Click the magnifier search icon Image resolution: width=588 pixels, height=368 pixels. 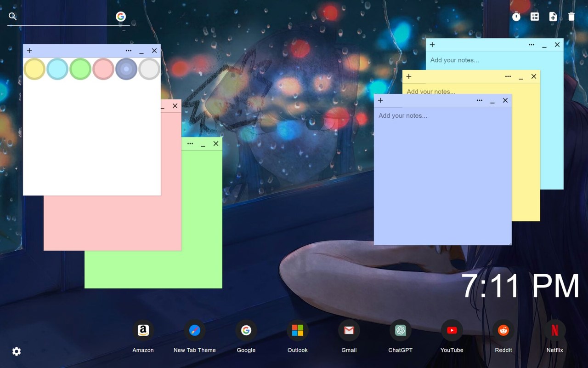click(13, 17)
